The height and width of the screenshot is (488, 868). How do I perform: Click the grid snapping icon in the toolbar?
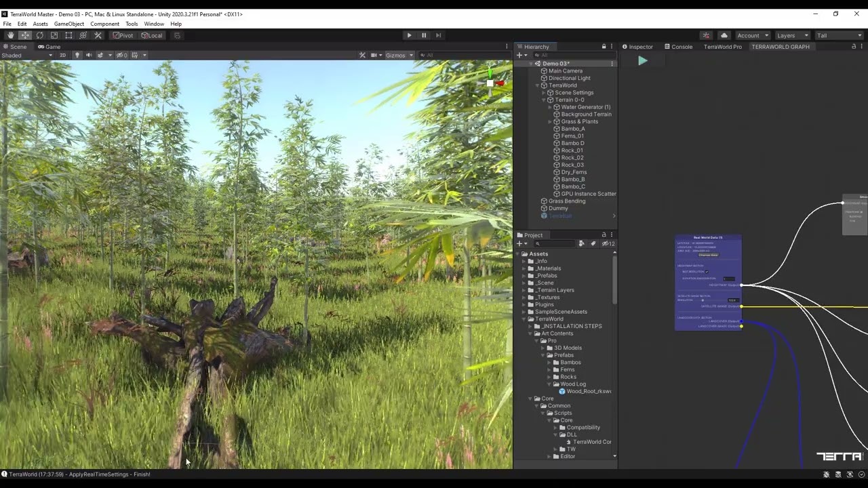click(x=177, y=35)
